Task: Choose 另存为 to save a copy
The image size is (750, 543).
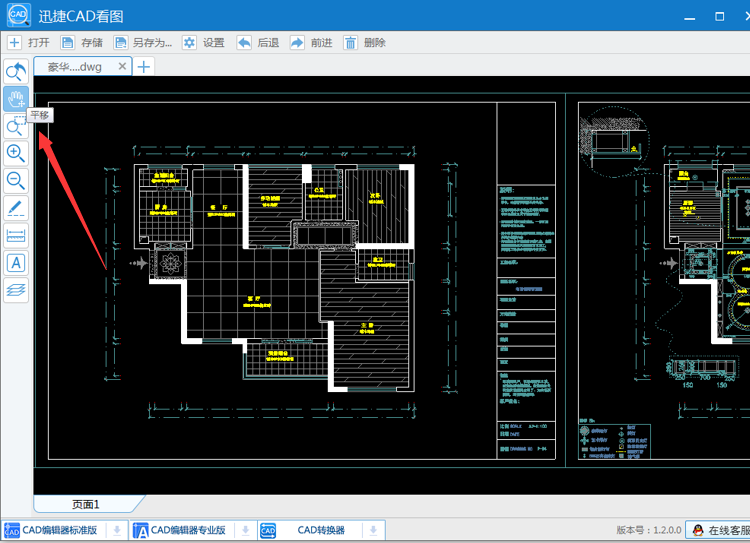Action: (143, 43)
